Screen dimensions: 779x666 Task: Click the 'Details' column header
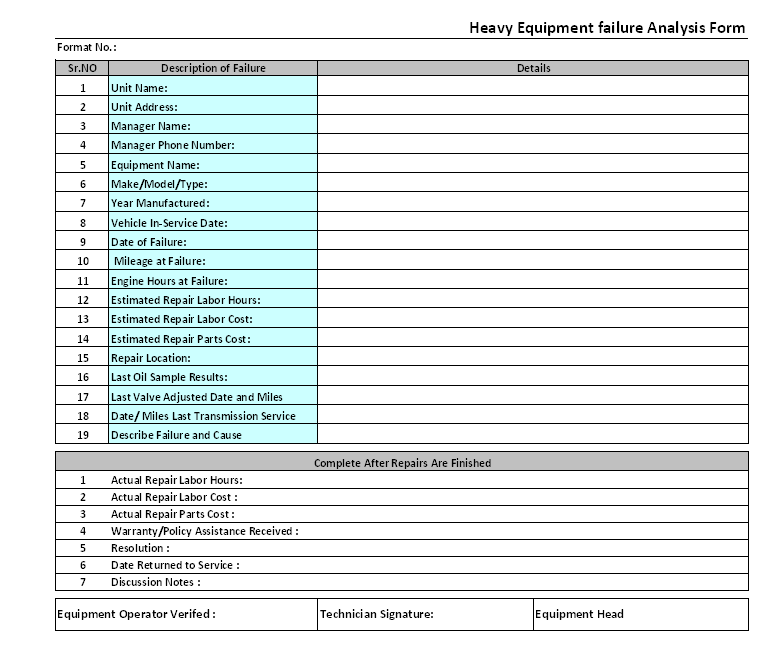pyautogui.click(x=533, y=68)
